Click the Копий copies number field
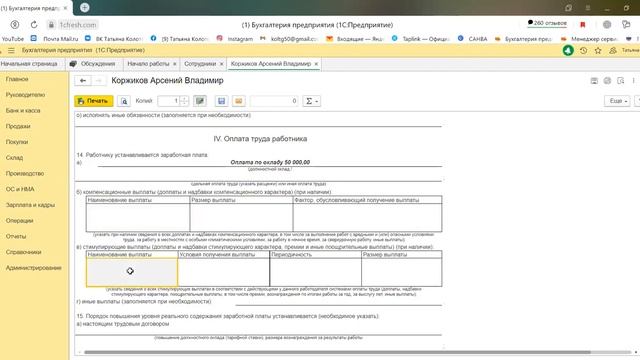This screenshot has width=640, height=360. pyautogui.click(x=169, y=101)
